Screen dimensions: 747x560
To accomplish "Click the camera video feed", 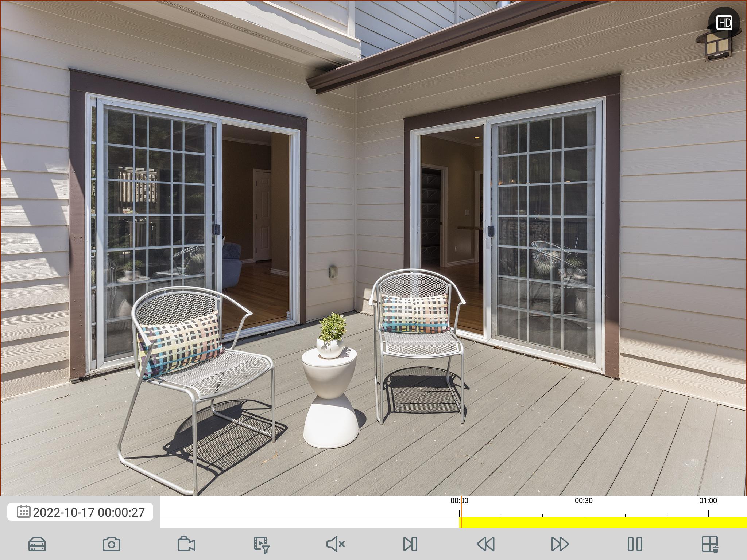I will click(373, 248).
